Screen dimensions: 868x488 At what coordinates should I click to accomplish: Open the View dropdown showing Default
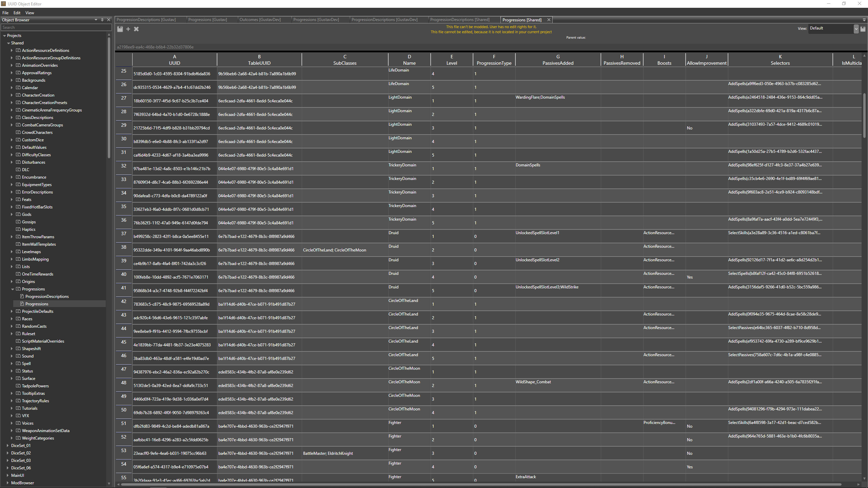coord(831,28)
